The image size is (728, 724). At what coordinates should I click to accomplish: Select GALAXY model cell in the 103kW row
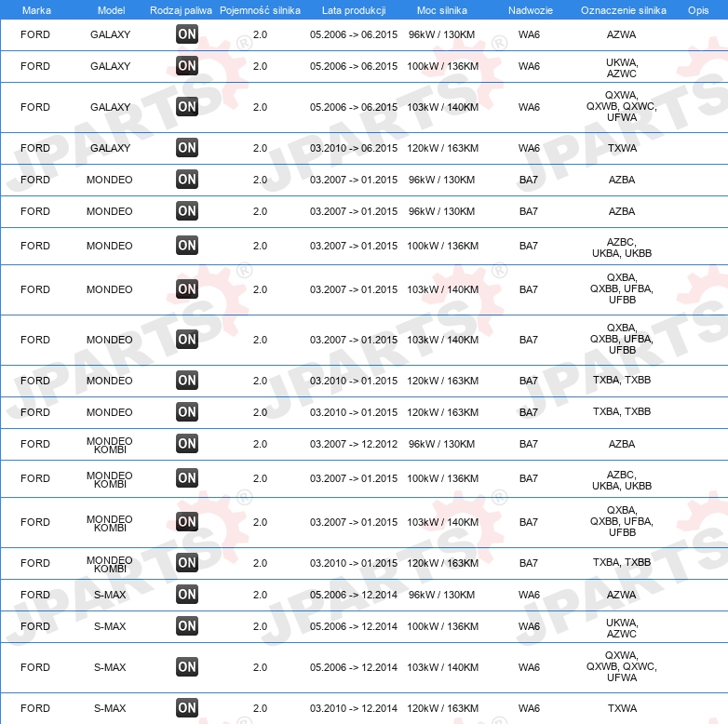(x=110, y=107)
